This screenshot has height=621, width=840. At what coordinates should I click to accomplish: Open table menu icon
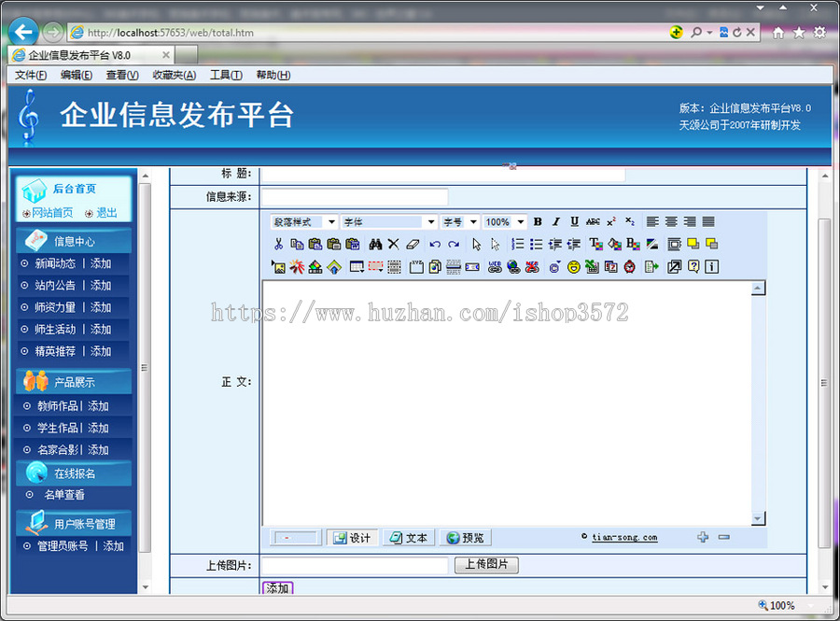coord(357,267)
